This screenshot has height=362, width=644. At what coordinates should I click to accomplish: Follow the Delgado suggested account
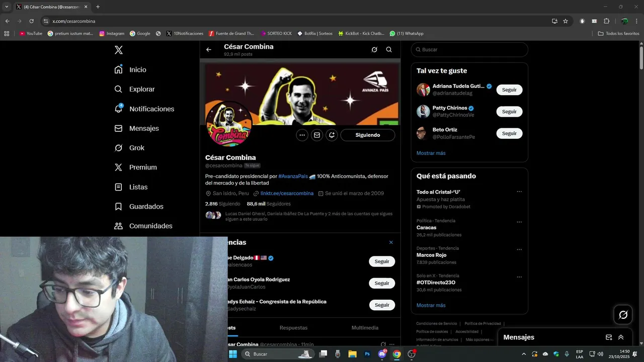[382, 261]
